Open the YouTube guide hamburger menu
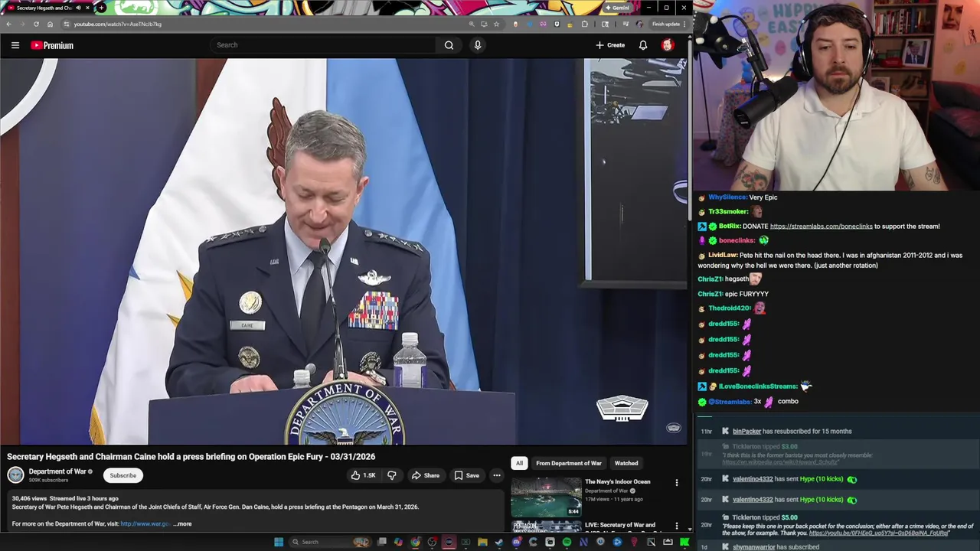The image size is (980, 551). coord(15,45)
